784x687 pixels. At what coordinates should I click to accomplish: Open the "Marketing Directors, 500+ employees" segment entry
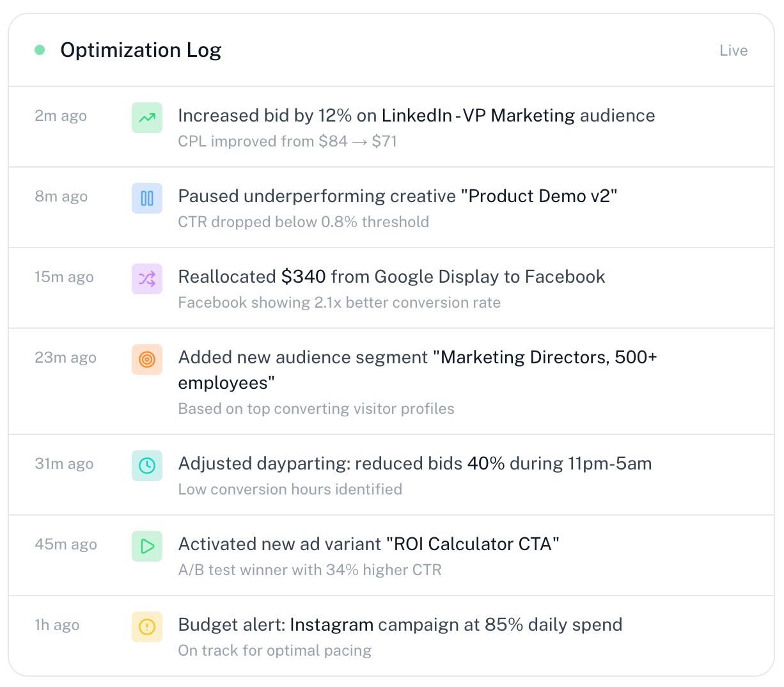point(548,358)
